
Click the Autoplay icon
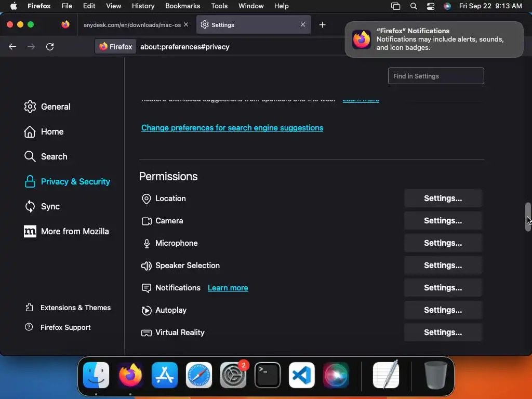pos(146,311)
